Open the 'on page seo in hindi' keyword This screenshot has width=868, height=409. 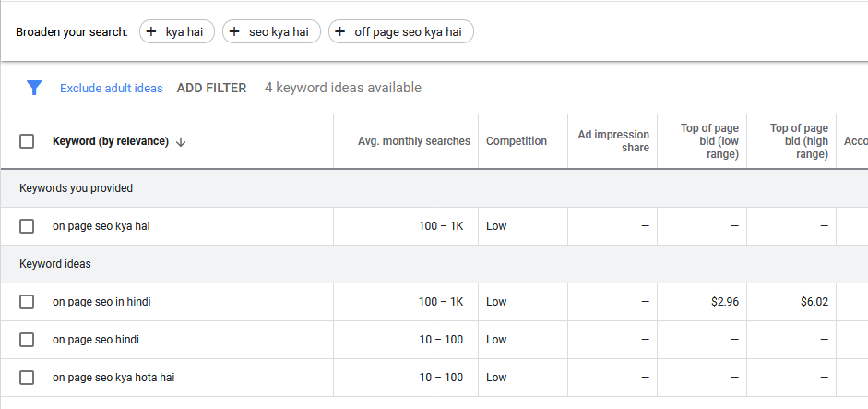(101, 302)
